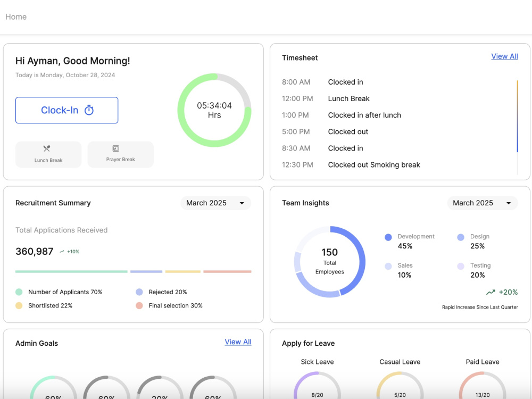Click the green Number of Applicants legend dot
Image resolution: width=532 pixels, height=399 pixels.
[x=19, y=292]
